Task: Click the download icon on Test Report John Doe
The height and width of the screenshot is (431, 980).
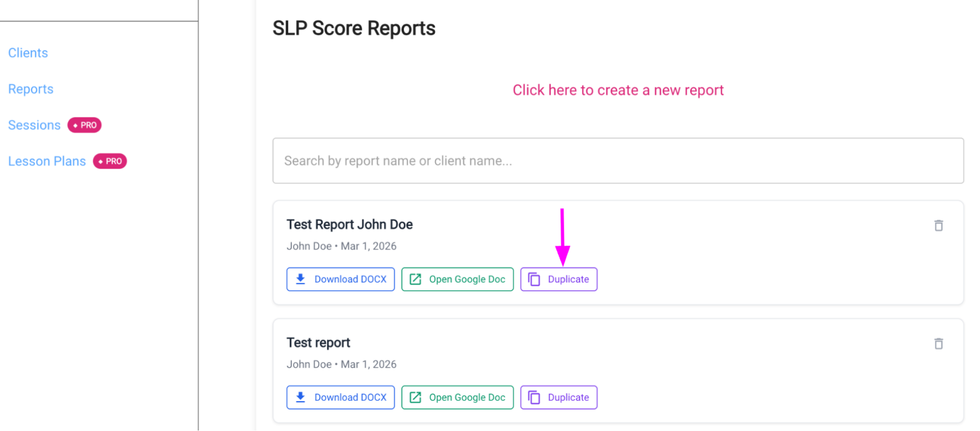Action: pos(301,279)
